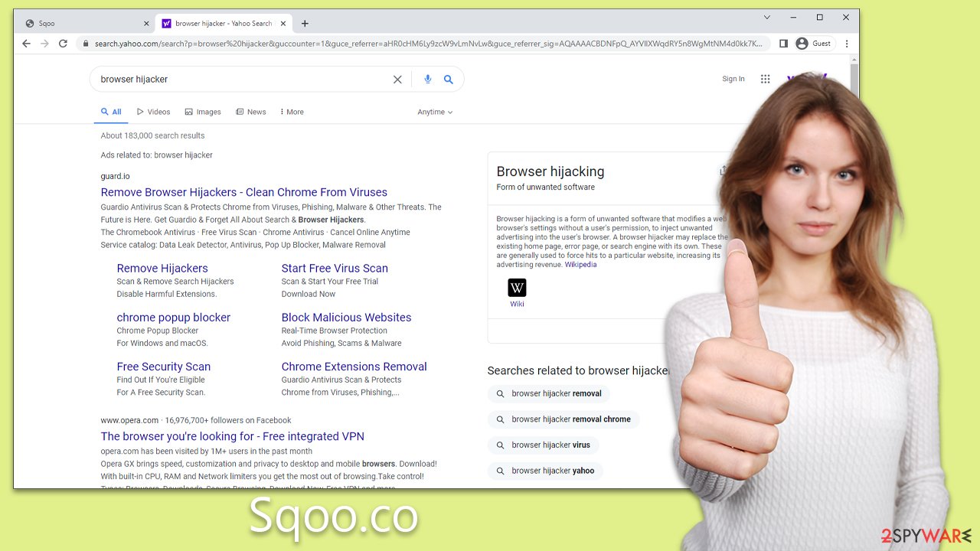Open the Remove Hijackers sublink
This screenshot has width=980, height=551.
[x=162, y=268]
